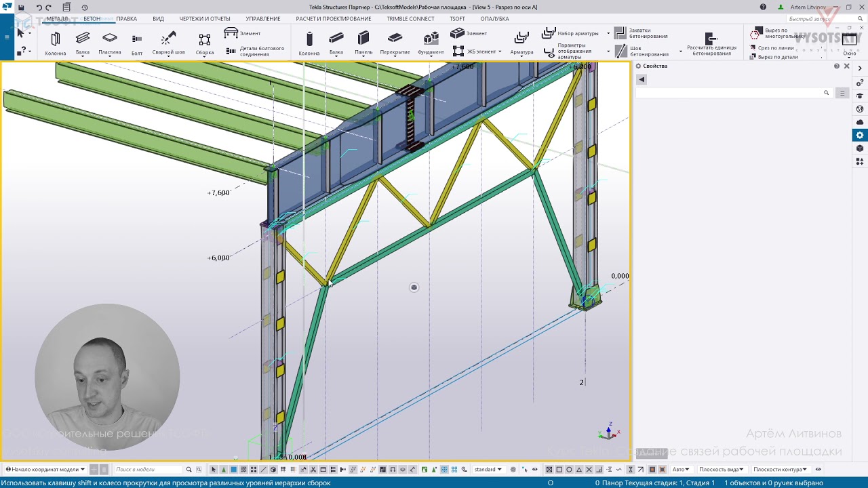
Task: Click the Срез по линии tool
Action: point(772,48)
